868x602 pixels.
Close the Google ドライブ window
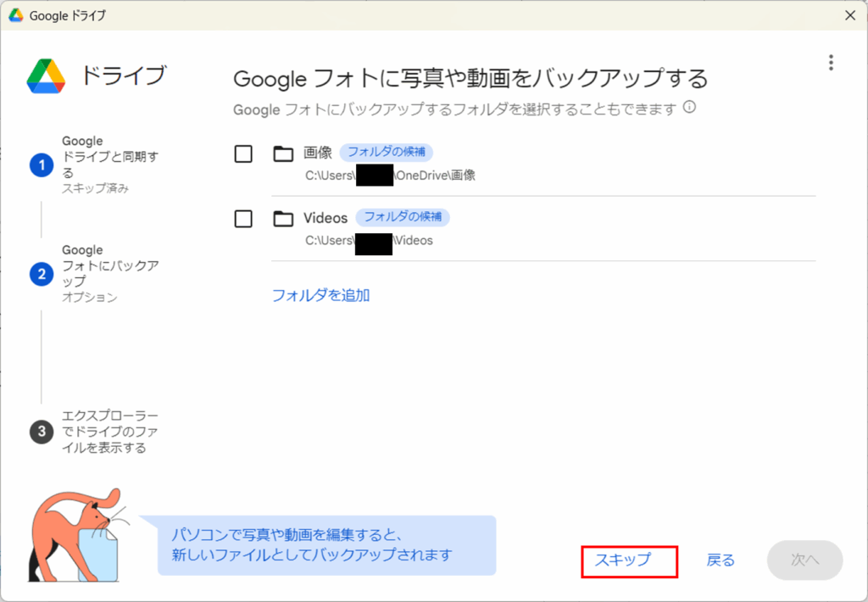pos(850,15)
